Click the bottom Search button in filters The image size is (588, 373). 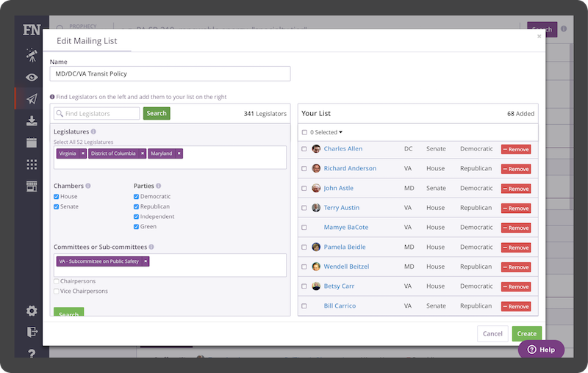click(x=68, y=312)
